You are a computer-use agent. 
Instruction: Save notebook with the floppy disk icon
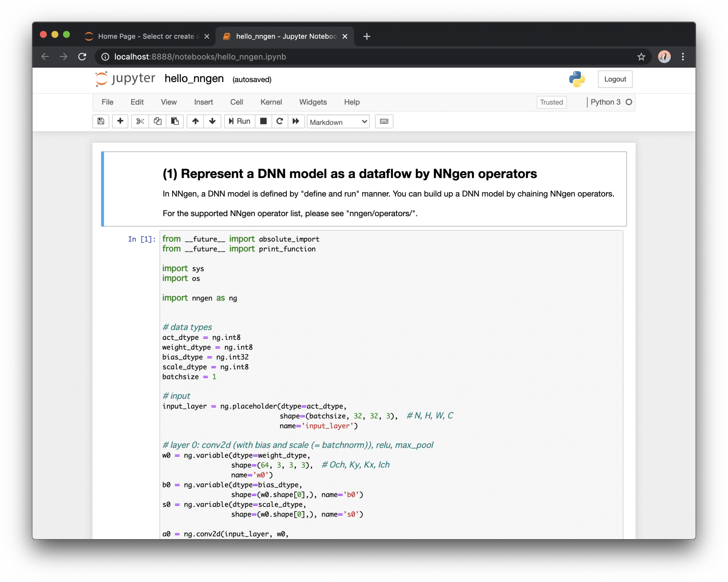(101, 121)
